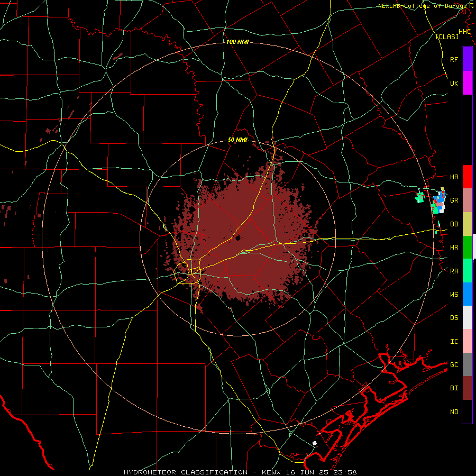Image resolution: width=476 pixels, height=476 pixels.
Task: Click the brown BI legend swatch
Action: click(467, 388)
